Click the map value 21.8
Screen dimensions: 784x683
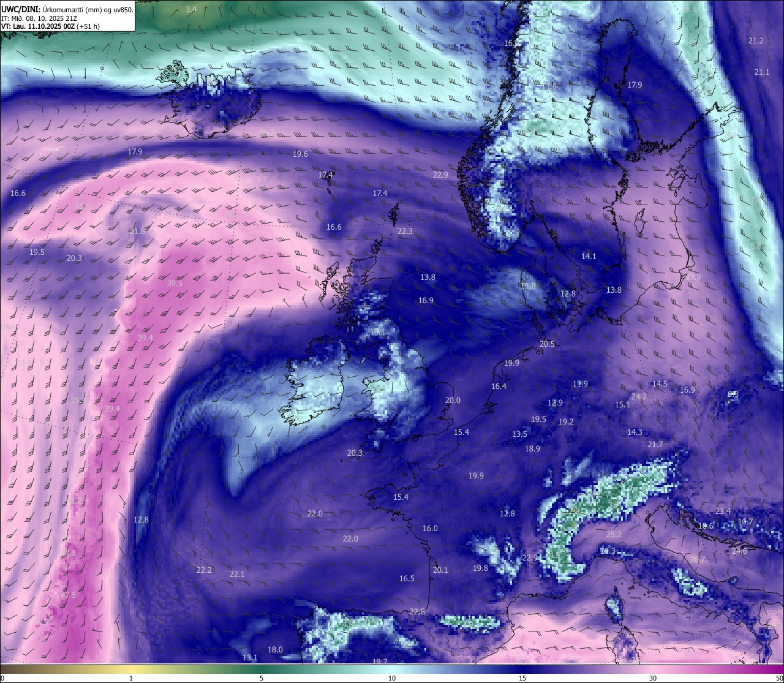point(137,231)
